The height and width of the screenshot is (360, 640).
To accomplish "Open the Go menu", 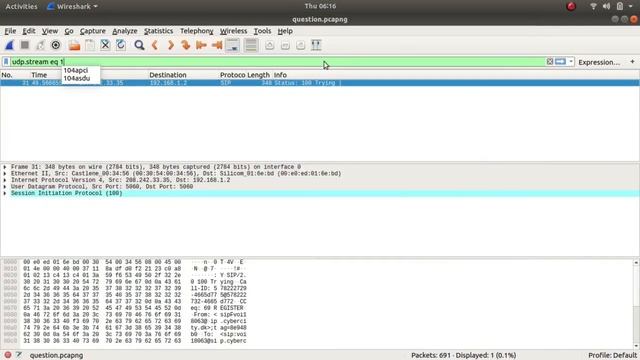I will (x=69, y=31).
